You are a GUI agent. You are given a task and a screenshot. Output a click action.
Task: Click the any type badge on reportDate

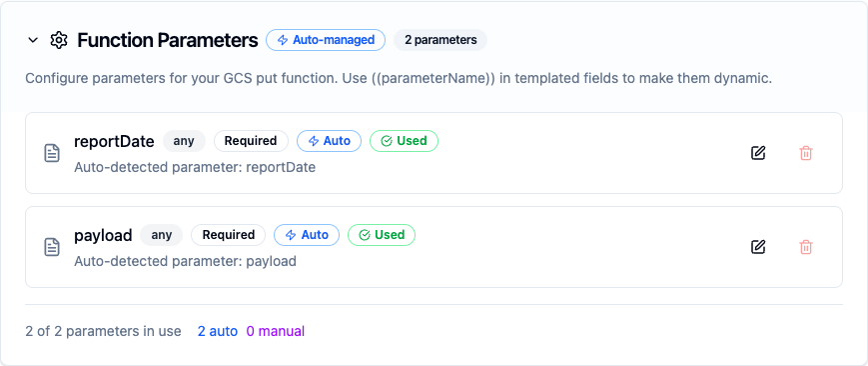tap(184, 141)
